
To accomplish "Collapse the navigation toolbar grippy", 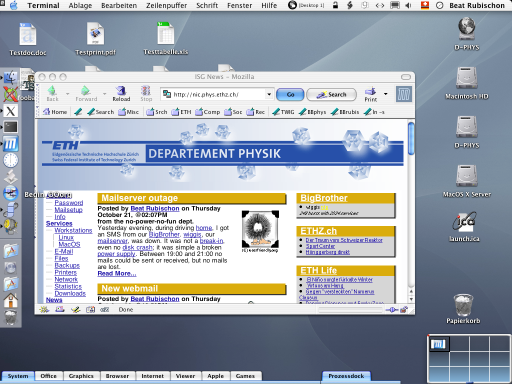I will [38, 94].
